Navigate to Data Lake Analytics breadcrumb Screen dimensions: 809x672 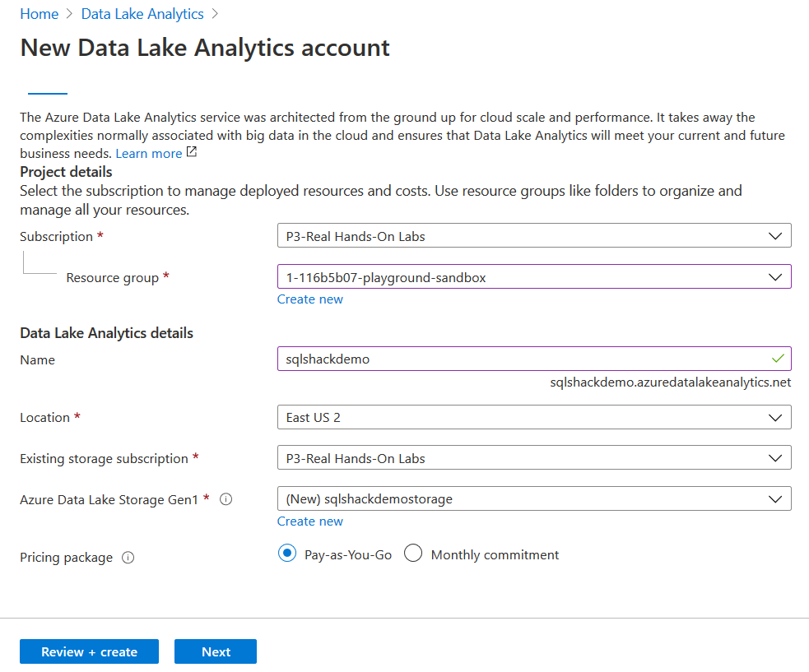(142, 14)
